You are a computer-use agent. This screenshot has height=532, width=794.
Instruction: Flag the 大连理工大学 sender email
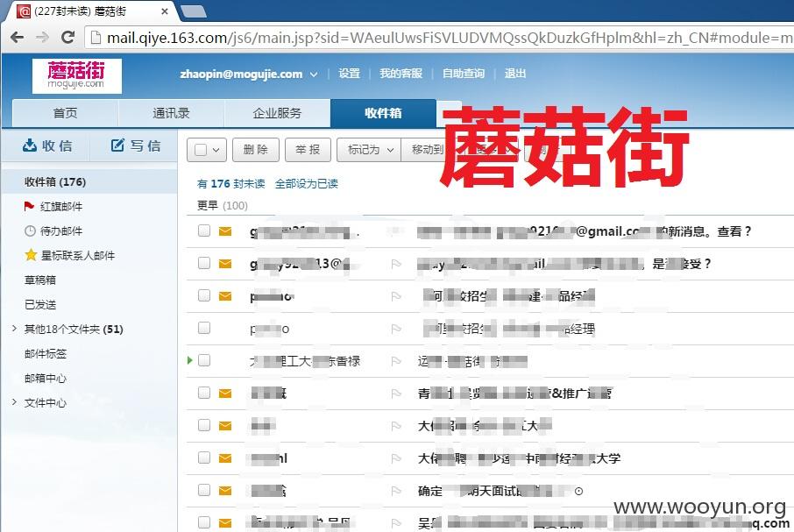396,361
